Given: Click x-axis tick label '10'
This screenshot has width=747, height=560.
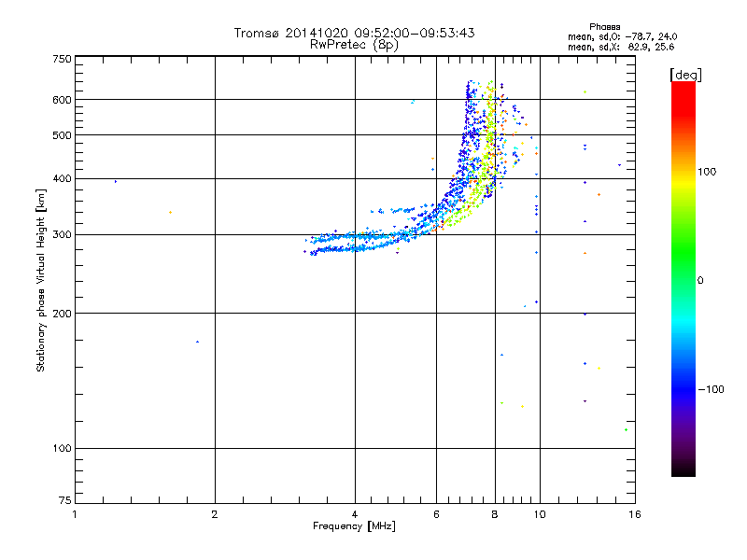Looking at the screenshot, I should [x=540, y=514].
